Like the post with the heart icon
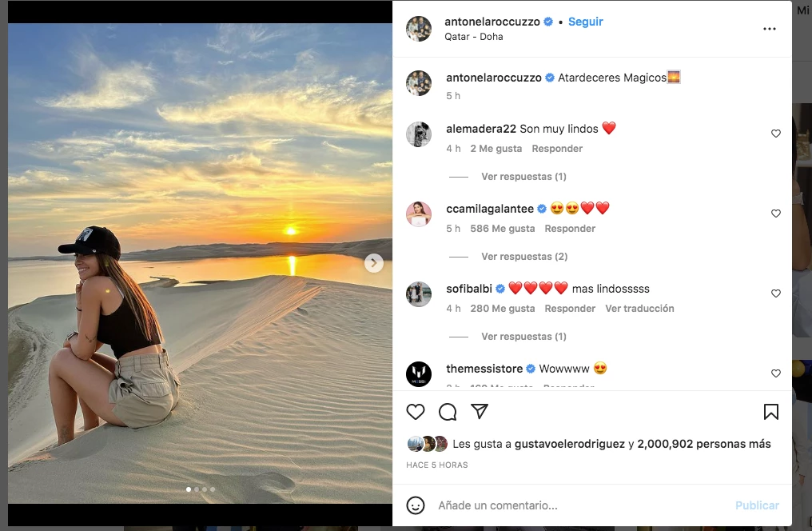Viewport: 812px width, 531px height. pos(416,412)
